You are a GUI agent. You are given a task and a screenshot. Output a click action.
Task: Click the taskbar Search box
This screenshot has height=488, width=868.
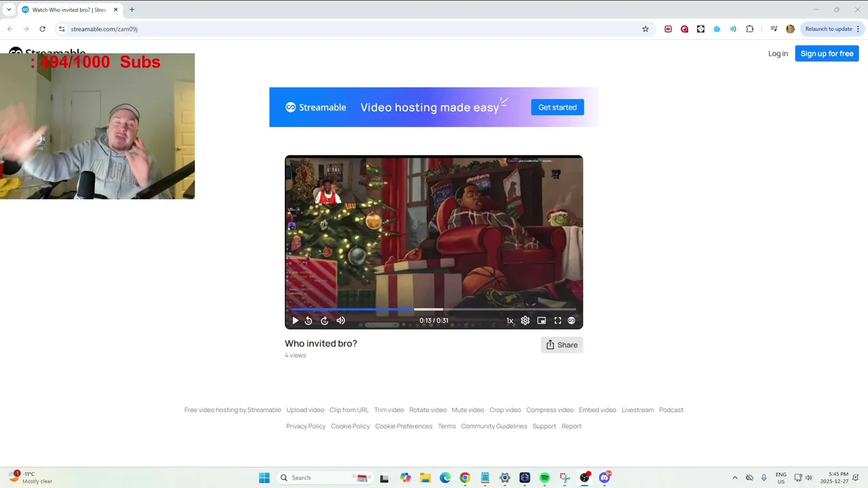point(323,478)
